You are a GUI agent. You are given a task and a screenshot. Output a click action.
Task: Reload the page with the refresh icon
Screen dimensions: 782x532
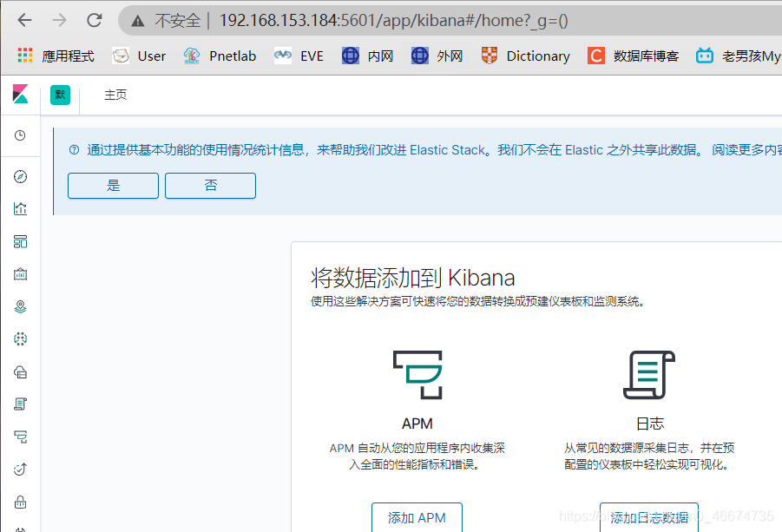pyautogui.click(x=95, y=21)
